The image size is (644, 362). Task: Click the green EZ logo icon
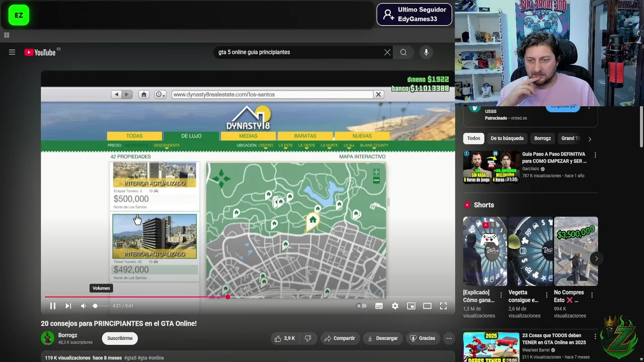(x=19, y=16)
